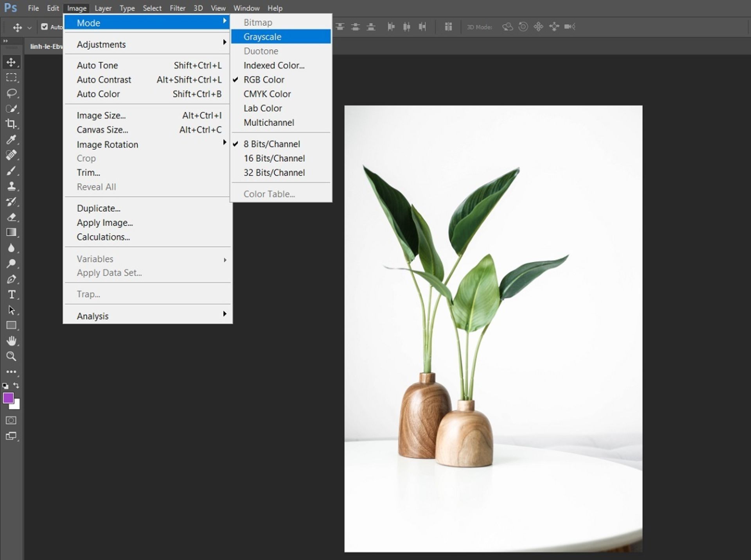
Task: Toggle 8 Bits/Channel setting
Action: click(271, 144)
